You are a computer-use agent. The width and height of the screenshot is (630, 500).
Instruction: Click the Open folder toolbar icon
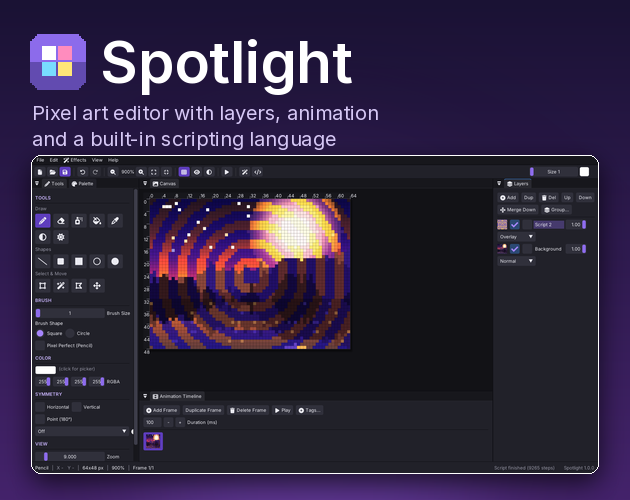tap(52, 172)
